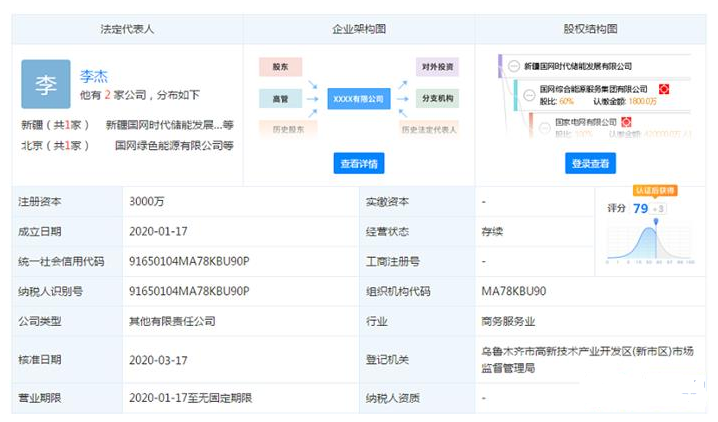
Task: Select the 历史股东 box in diagram
Action: pos(288,130)
